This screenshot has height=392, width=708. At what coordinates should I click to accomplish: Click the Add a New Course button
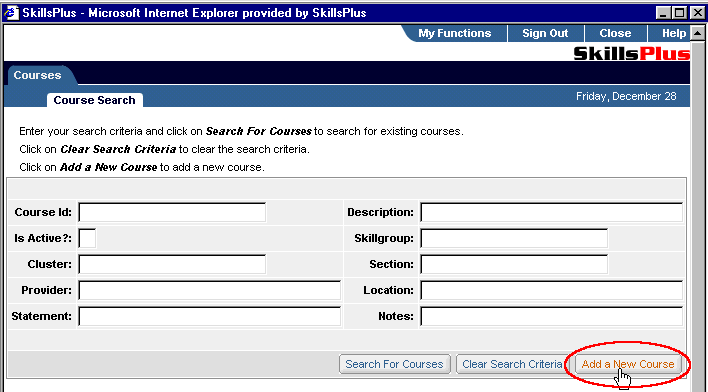click(628, 364)
